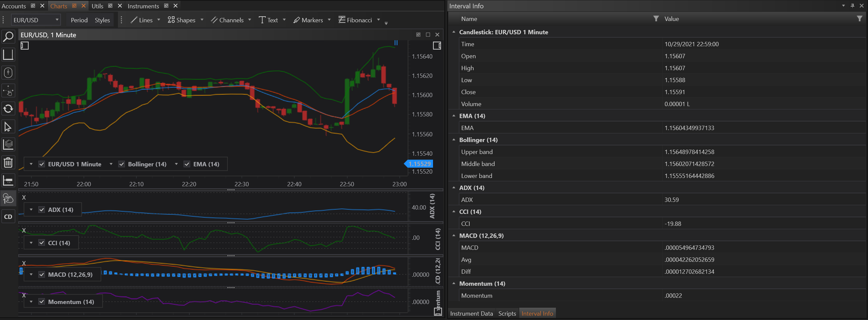Viewport: 868px width, 320px height.
Task: Toggle the EMA (14) checkbox
Action: pyautogui.click(x=187, y=164)
